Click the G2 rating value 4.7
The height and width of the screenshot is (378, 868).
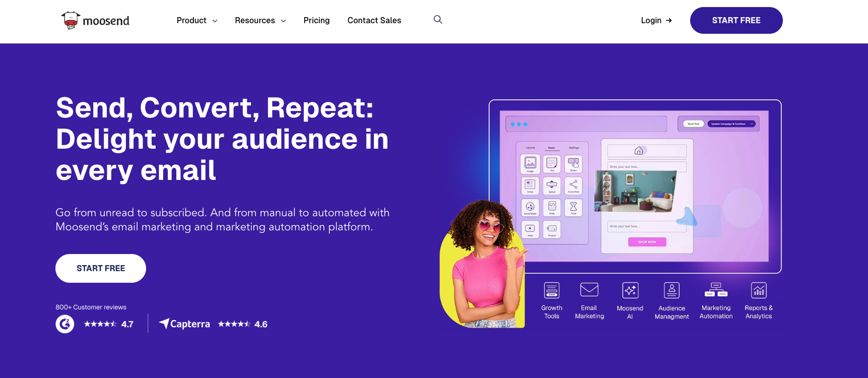127,324
